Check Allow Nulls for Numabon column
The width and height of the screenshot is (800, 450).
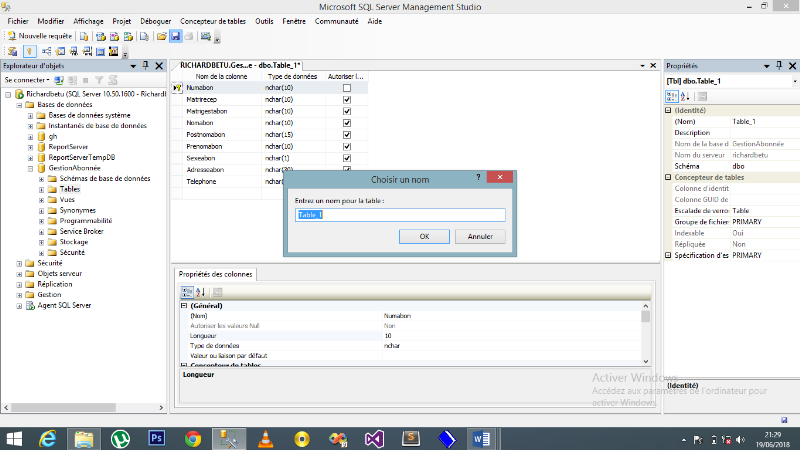(x=347, y=88)
